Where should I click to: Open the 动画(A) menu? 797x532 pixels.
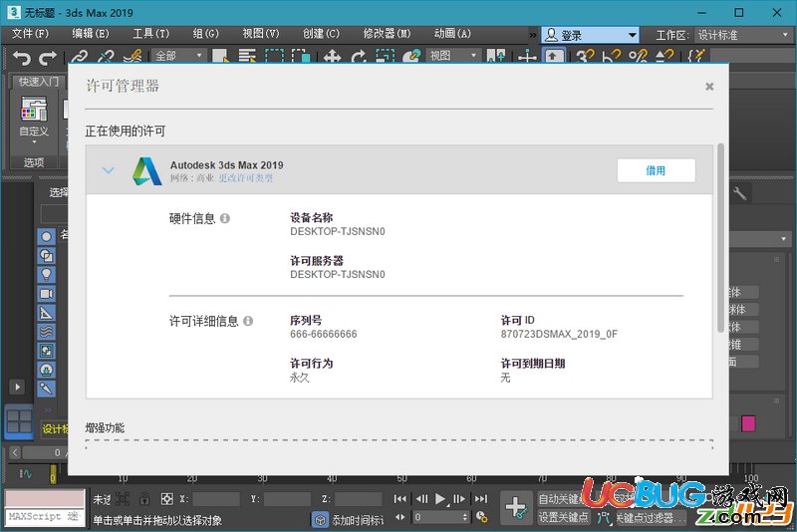pyautogui.click(x=452, y=34)
